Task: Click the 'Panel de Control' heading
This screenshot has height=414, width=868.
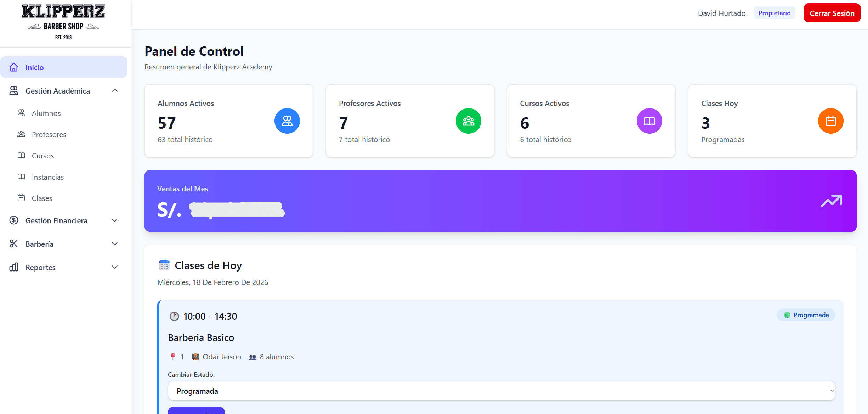Action: (194, 51)
